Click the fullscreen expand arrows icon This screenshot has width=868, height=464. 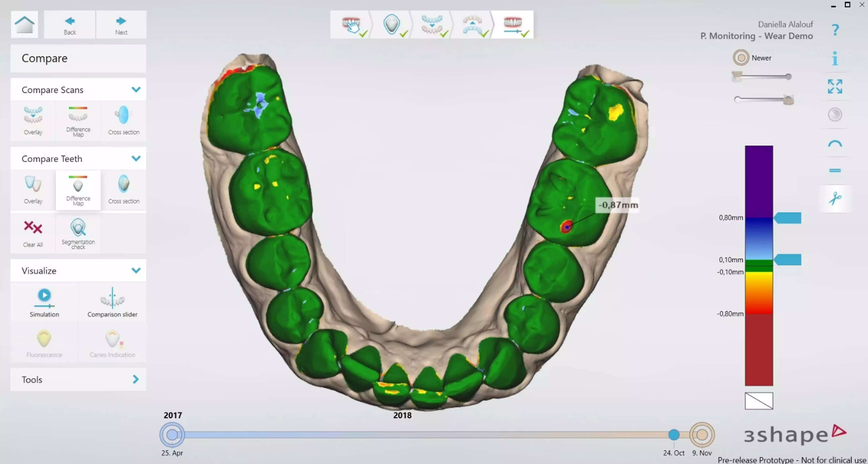pos(835,87)
